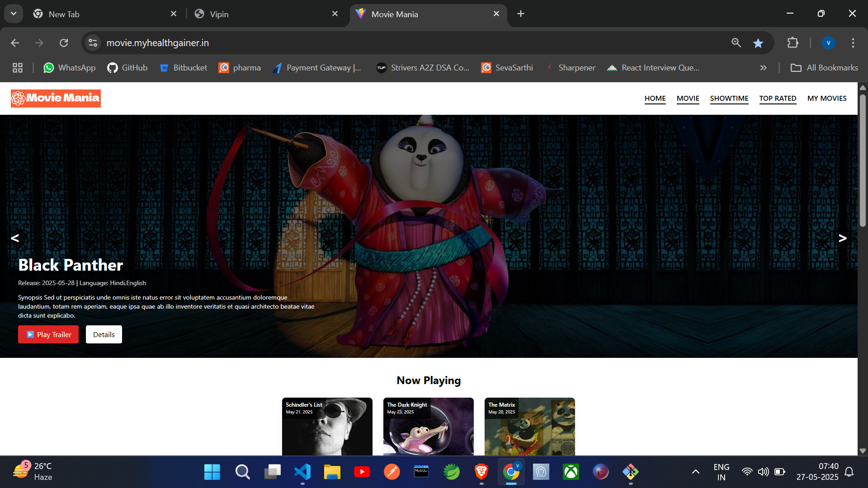
Task: Open the TOP RATED nav link
Action: pos(778,99)
